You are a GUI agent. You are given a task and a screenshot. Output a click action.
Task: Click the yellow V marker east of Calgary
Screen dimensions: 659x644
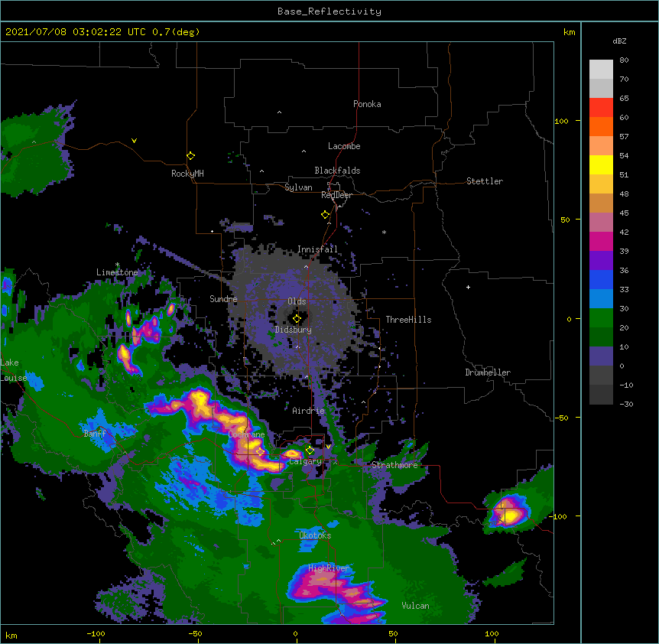point(328,447)
